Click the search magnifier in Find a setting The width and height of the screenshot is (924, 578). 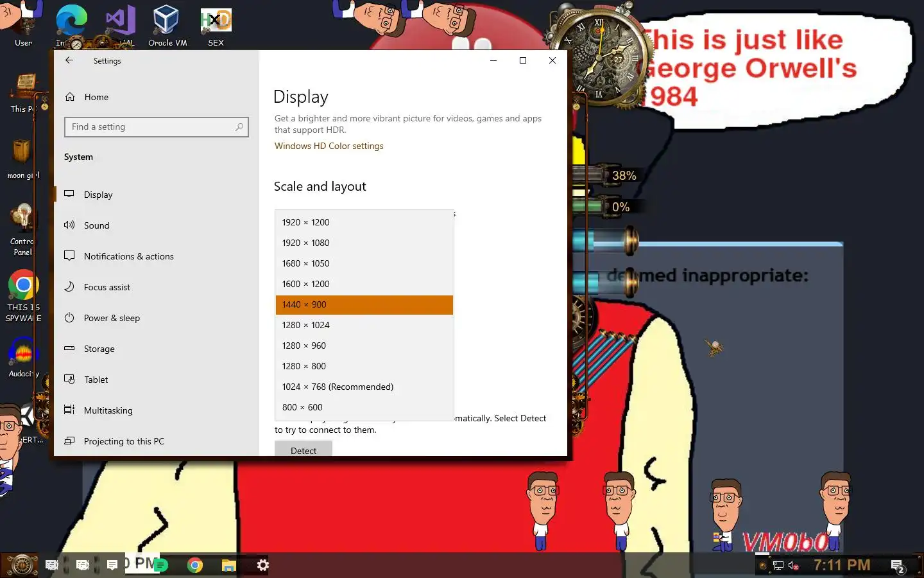click(239, 127)
